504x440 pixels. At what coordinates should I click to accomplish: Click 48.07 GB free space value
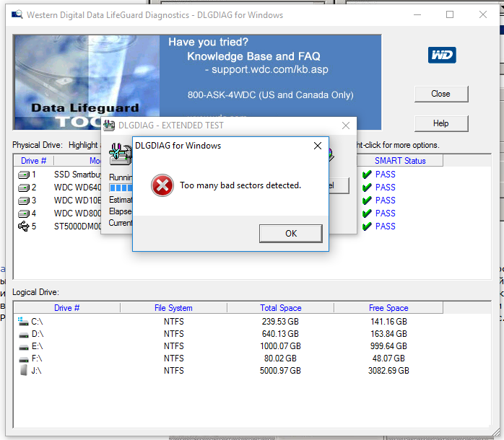coord(388,358)
